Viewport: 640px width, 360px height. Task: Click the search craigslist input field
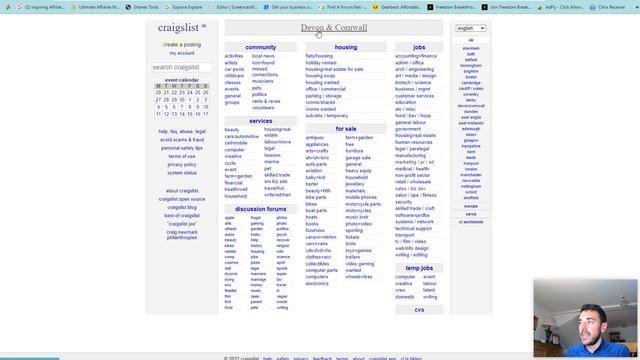click(x=182, y=67)
